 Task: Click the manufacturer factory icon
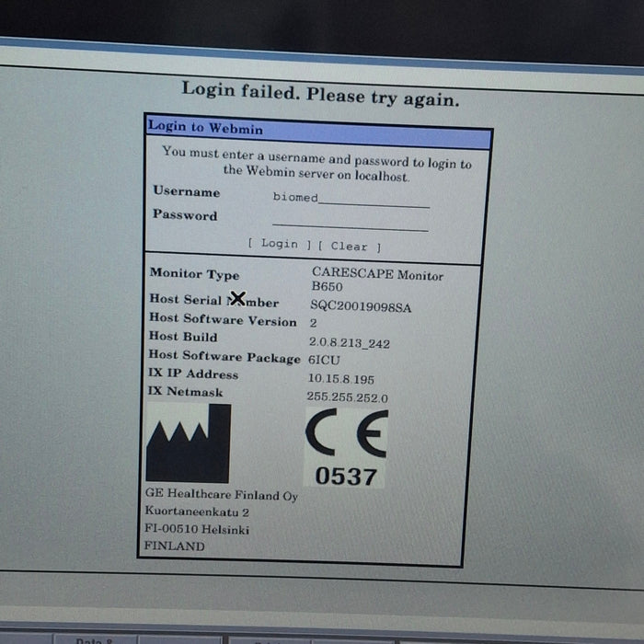tap(189, 443)
